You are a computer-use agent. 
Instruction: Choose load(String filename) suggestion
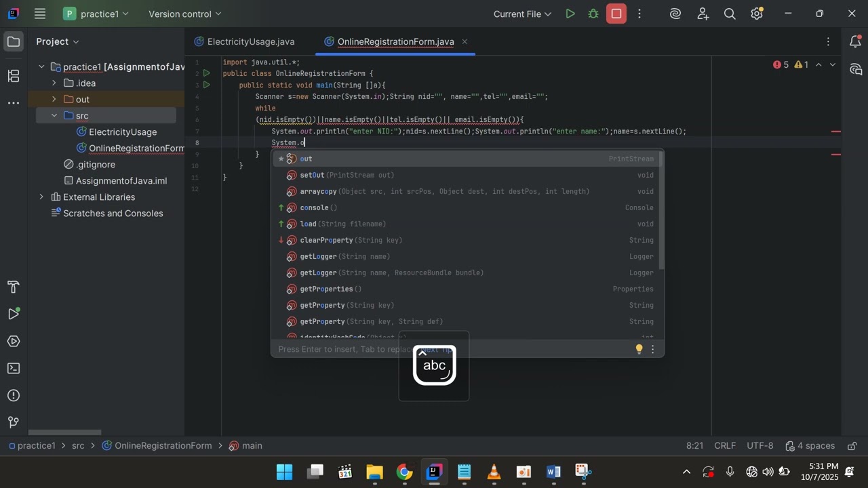467,224
